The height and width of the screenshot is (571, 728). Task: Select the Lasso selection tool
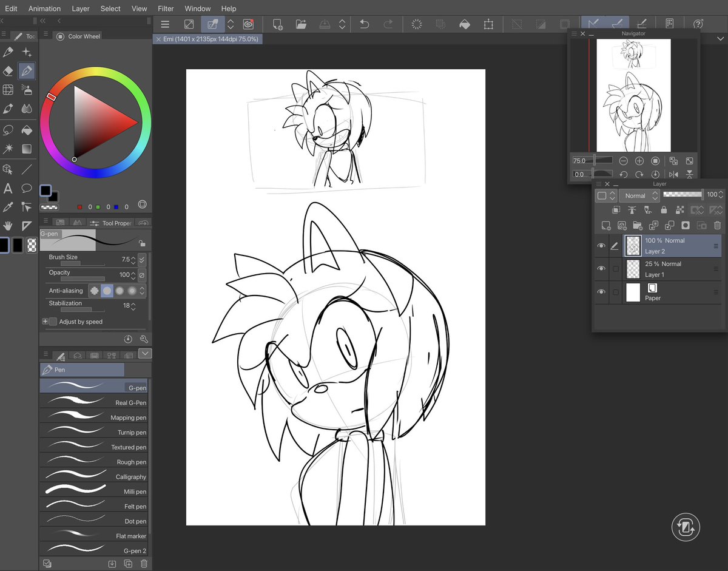point(8,130)
